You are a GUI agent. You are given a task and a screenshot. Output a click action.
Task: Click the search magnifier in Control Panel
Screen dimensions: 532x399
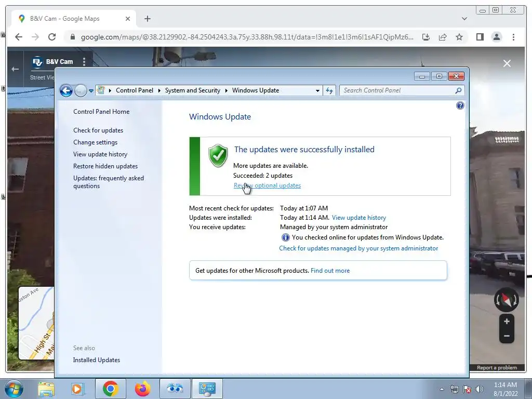coord(458,90)
